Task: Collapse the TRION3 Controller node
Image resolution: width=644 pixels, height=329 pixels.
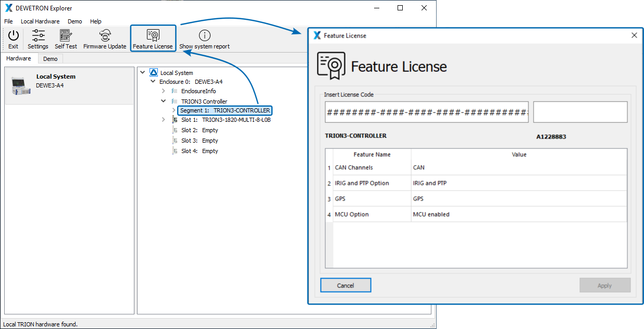Action: (x=164, y=102)
